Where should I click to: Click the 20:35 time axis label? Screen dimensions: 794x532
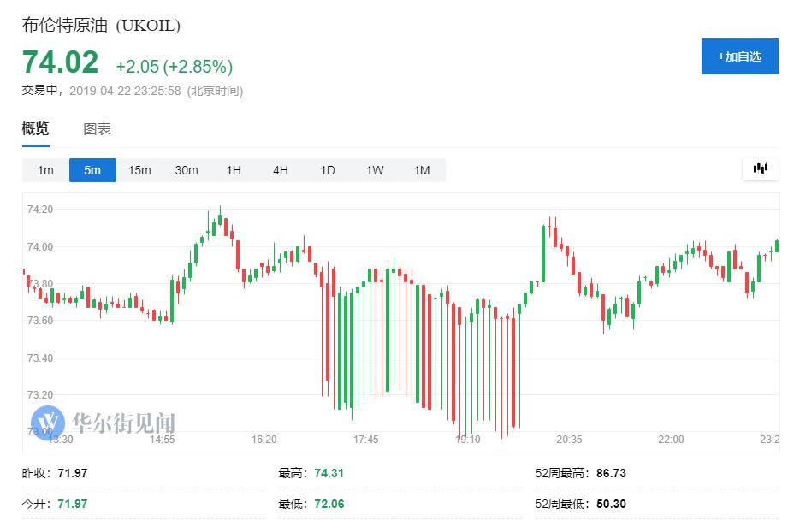(569, 439)
